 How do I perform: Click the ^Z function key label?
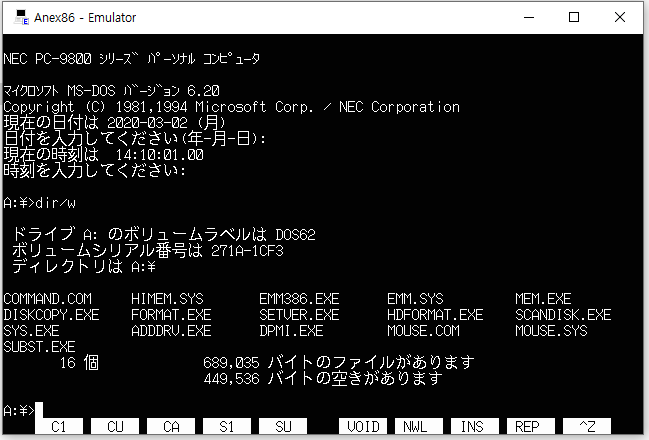click(x=587, y=426)
